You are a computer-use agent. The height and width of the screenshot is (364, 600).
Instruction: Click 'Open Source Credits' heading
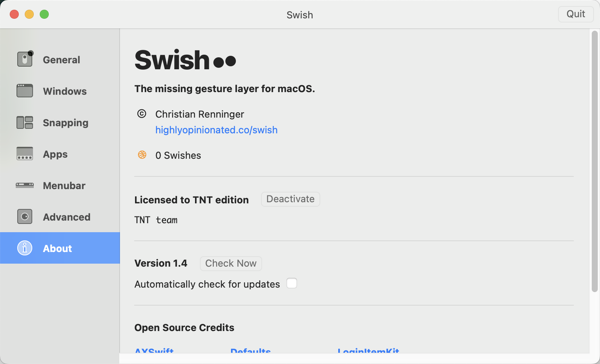pyautogui.click(x=184, y=328)
